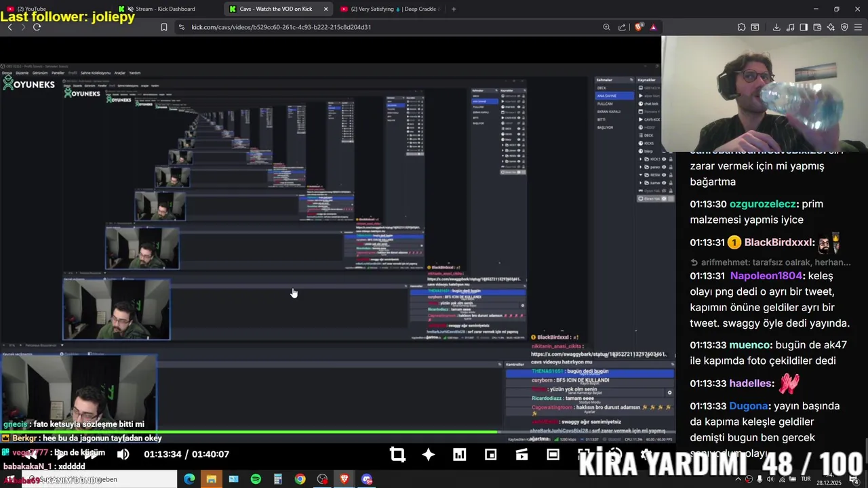Open a new tab with the plus button
Image resolution: width=868 pixels, height=488 pixels.
pyautogui.click(x=454, y=9)
